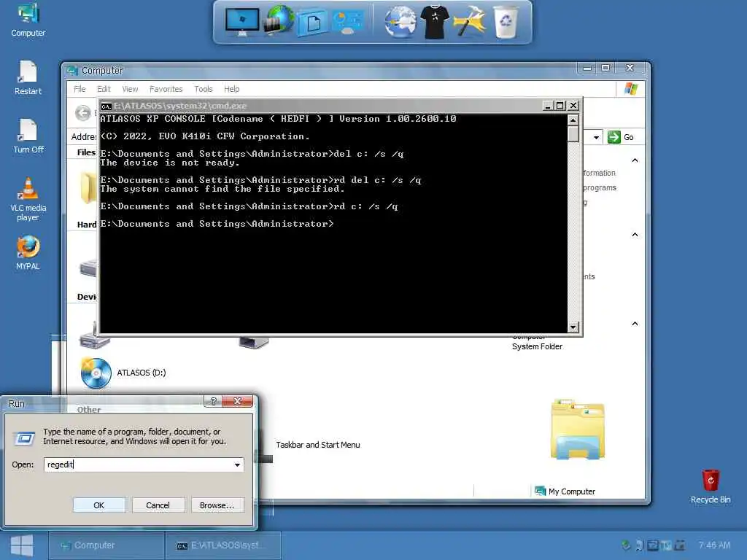Viewport: 747px width, 560px height.
Task: Click the user chat icon in dock
Action: point(347,22)
